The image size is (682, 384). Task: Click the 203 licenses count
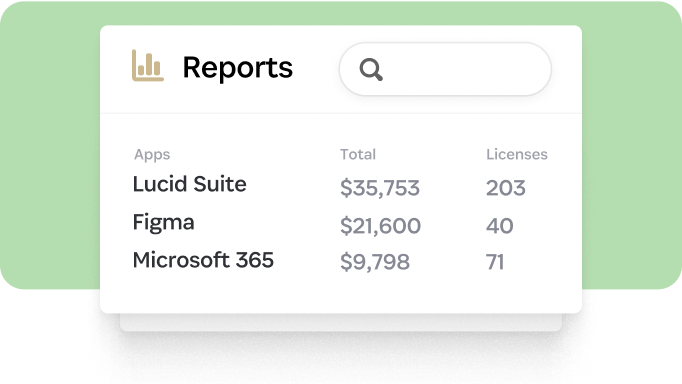(x=505, y=188)
